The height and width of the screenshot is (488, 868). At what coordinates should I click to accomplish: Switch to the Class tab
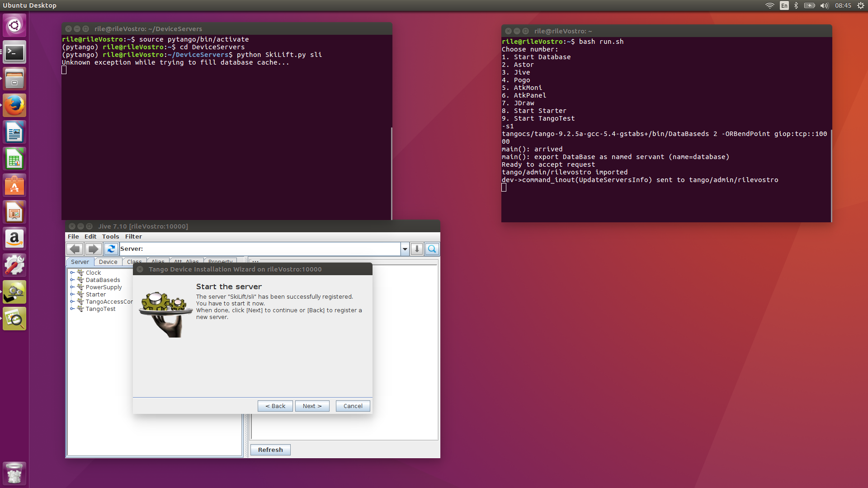tap(134, 261)
